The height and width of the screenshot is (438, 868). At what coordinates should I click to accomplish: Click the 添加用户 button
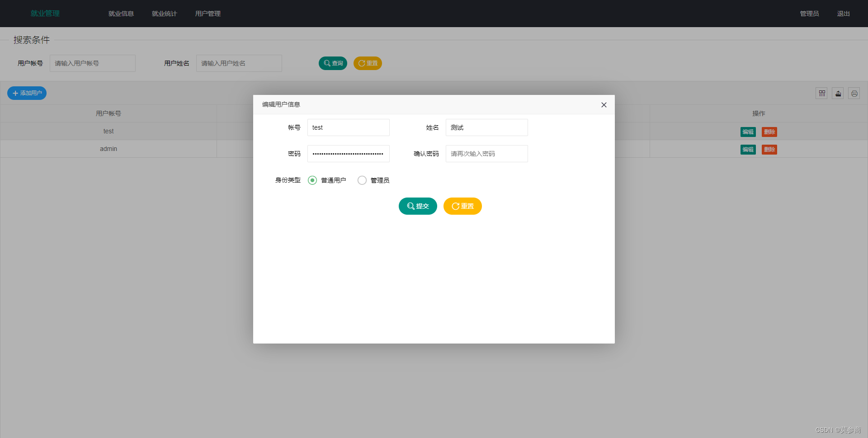[27, 93]
